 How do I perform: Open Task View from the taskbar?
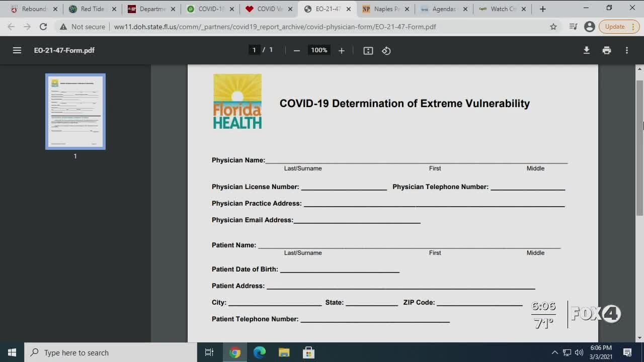209,352
